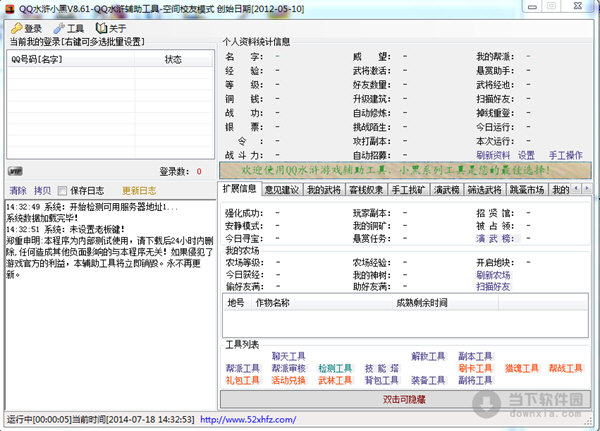Image resolution: width=600 pixels, height=431 pixels.
Task: Open the 帮派审核 tool
Action: coord(289,368)
